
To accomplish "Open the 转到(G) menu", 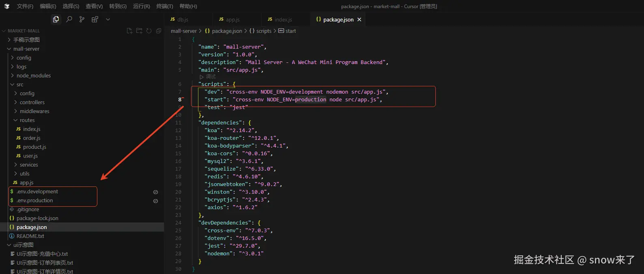I will tap(118, 6).
